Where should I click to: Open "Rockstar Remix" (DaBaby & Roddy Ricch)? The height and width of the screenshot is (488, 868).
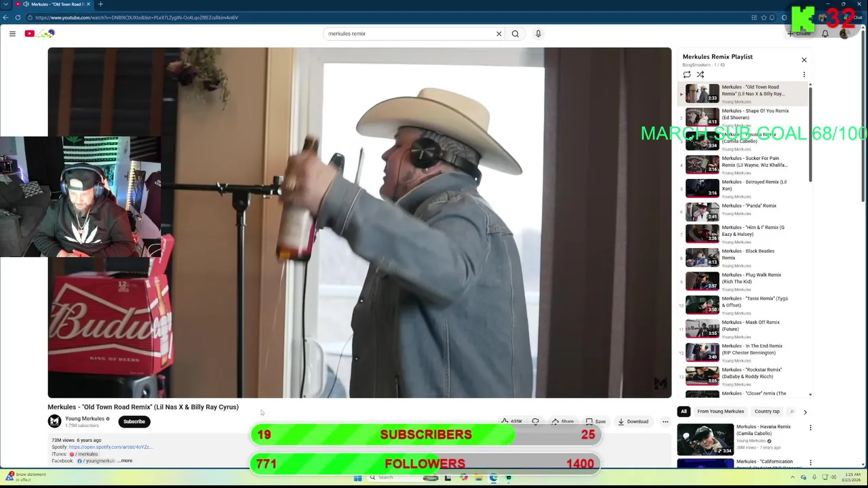(x=743, y=376)
